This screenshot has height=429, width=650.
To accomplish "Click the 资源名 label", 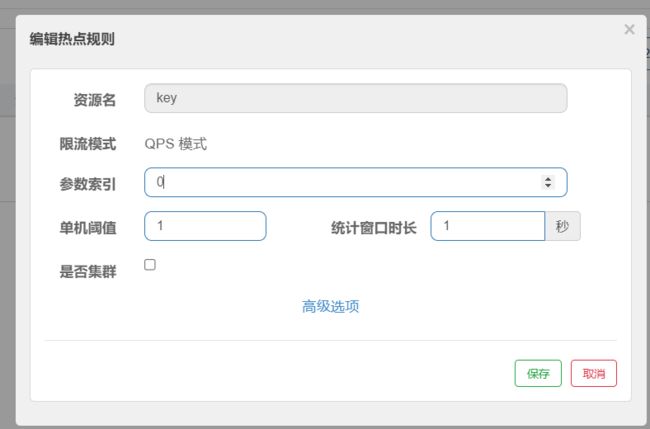I will point(95,100).
